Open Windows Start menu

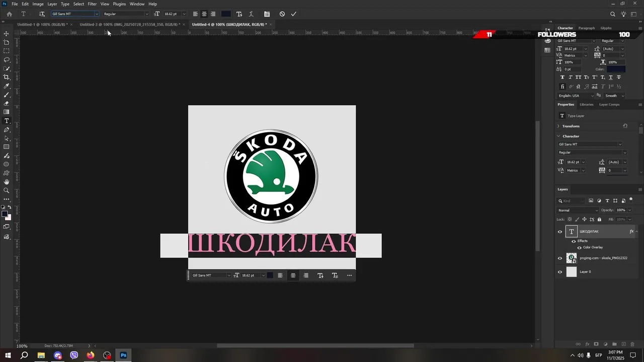click(8, 355)
